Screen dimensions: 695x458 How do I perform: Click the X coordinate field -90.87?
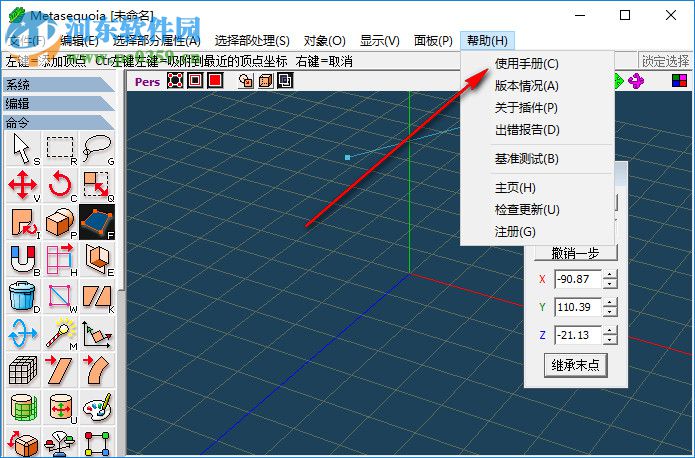pos(578,279)
